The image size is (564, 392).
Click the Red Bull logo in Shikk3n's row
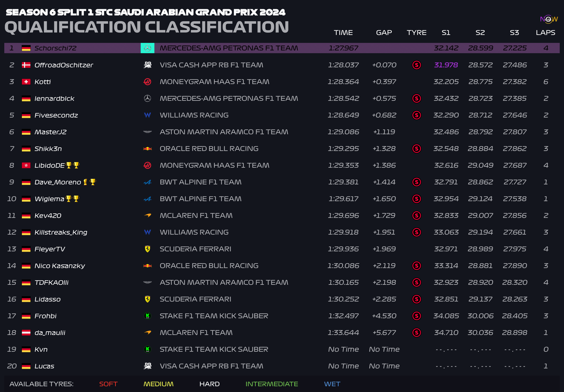147,149
